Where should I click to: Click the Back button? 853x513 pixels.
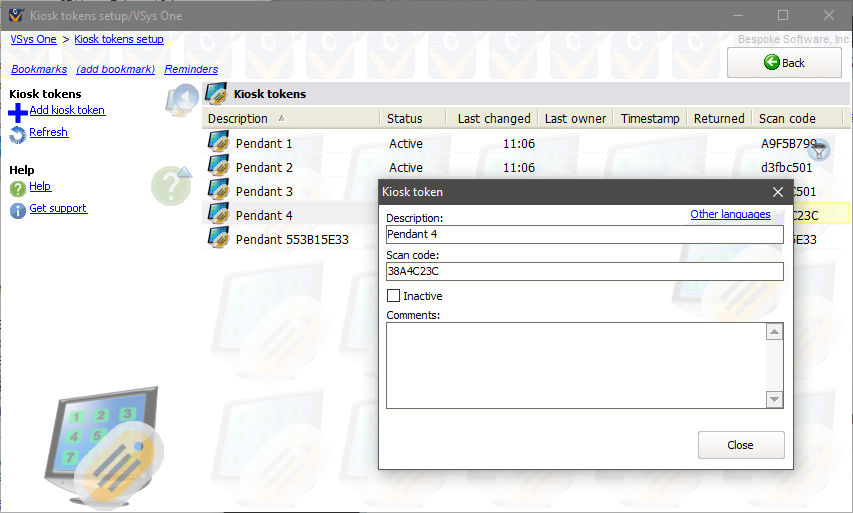(x=784, y=62)
